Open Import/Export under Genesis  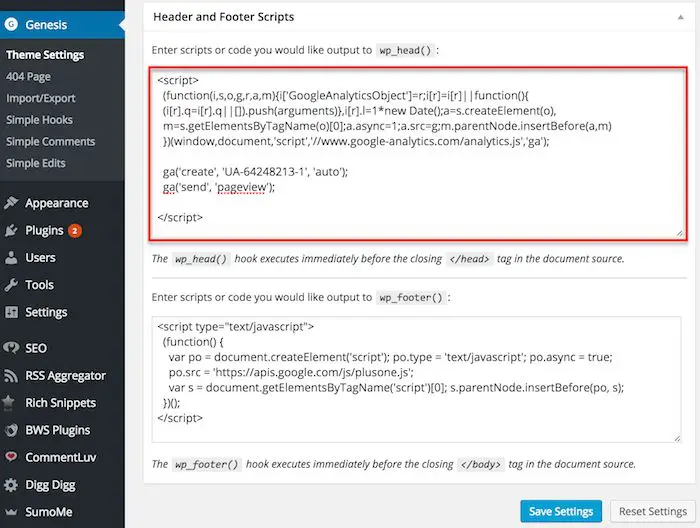tap(41, 98)
